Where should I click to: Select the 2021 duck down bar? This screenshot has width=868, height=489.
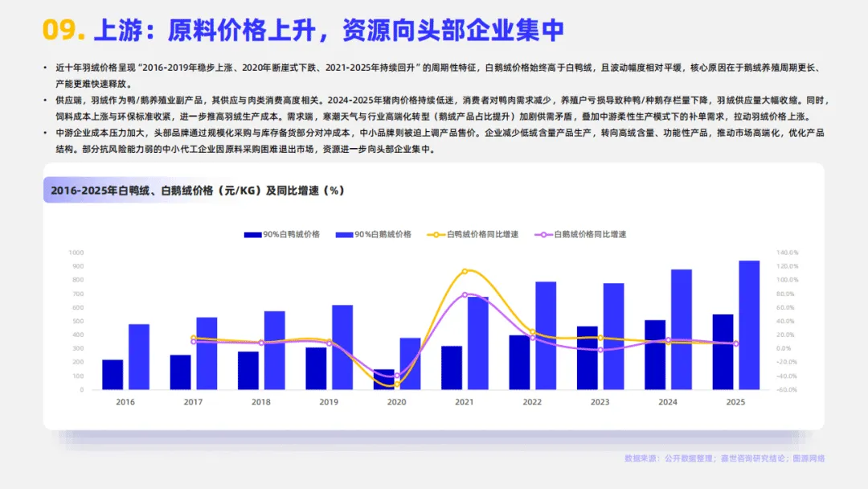tap(452, 368)
